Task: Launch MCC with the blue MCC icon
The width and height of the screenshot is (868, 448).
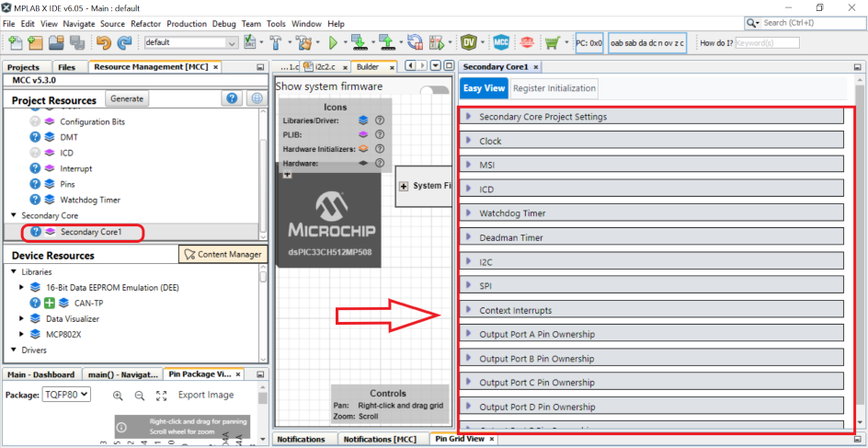Action: click(x=501, y=42)
